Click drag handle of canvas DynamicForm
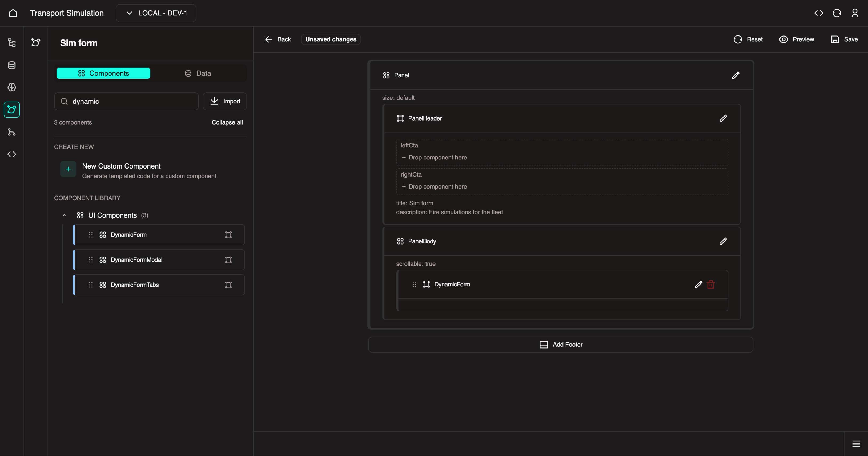Viewport: 868px width, 456px height. pyautogui.click(x=415, y=285)
